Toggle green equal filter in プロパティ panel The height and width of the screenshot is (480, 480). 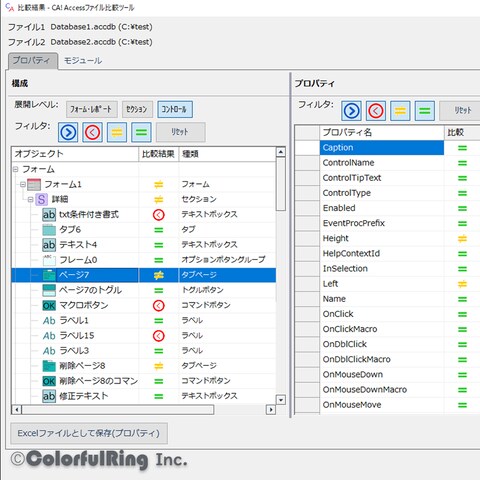click(x=425, y=111)
